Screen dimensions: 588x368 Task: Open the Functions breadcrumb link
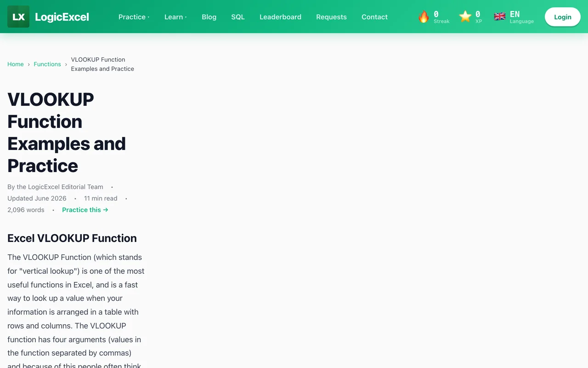47,64
